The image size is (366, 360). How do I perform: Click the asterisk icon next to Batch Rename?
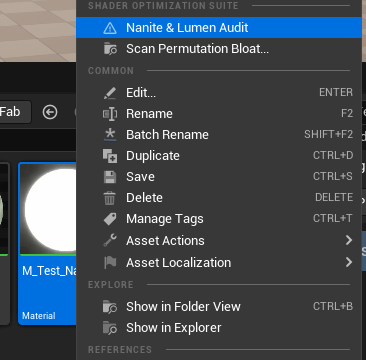coord(110,135)
